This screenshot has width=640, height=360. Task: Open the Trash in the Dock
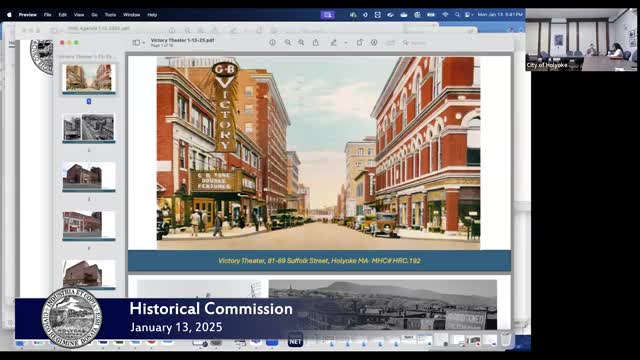tap(506, 340)
